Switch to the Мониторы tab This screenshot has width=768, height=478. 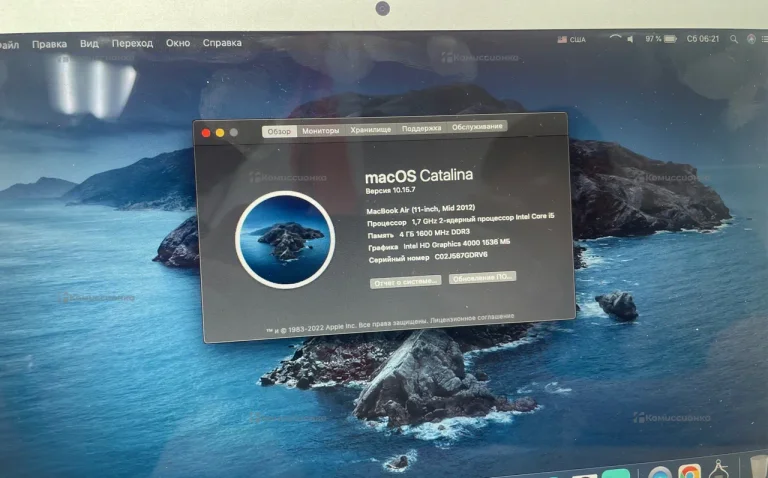pos(320,131)
